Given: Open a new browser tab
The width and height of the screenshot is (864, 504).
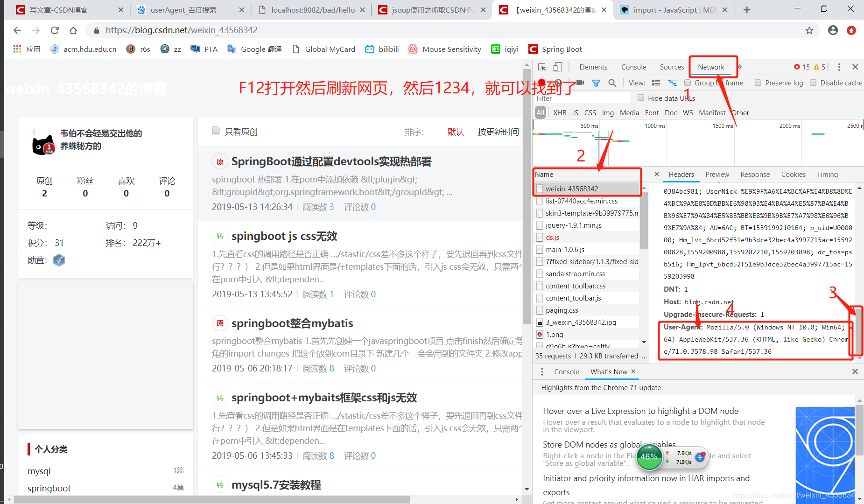Looking at the screenshot, I should pyautogui.click(x=747, y=10).
